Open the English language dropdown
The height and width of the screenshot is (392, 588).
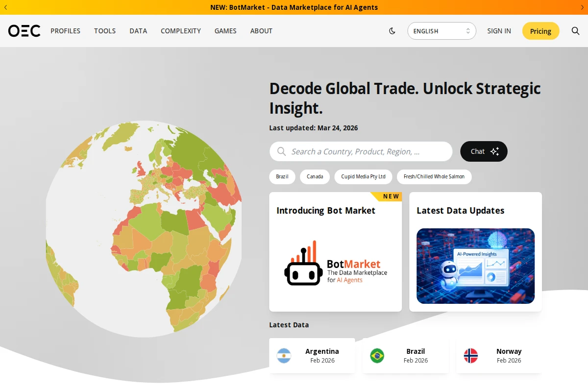click(441, 31)
